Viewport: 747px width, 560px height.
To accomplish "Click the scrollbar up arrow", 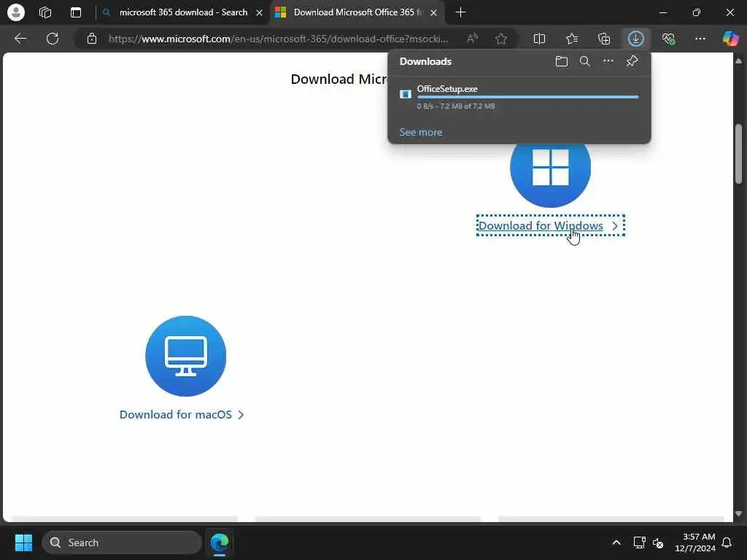I will tap(738, 61).
